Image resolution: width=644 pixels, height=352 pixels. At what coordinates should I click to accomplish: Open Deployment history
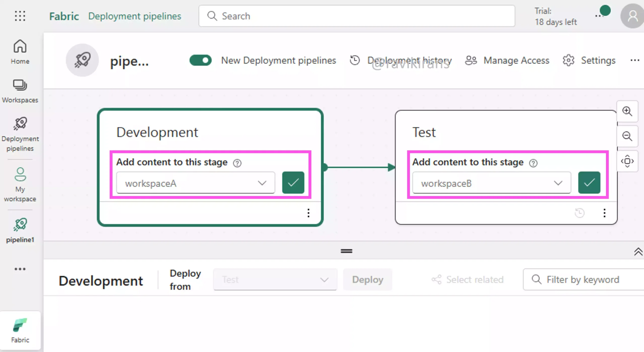(x=401, y=60)
